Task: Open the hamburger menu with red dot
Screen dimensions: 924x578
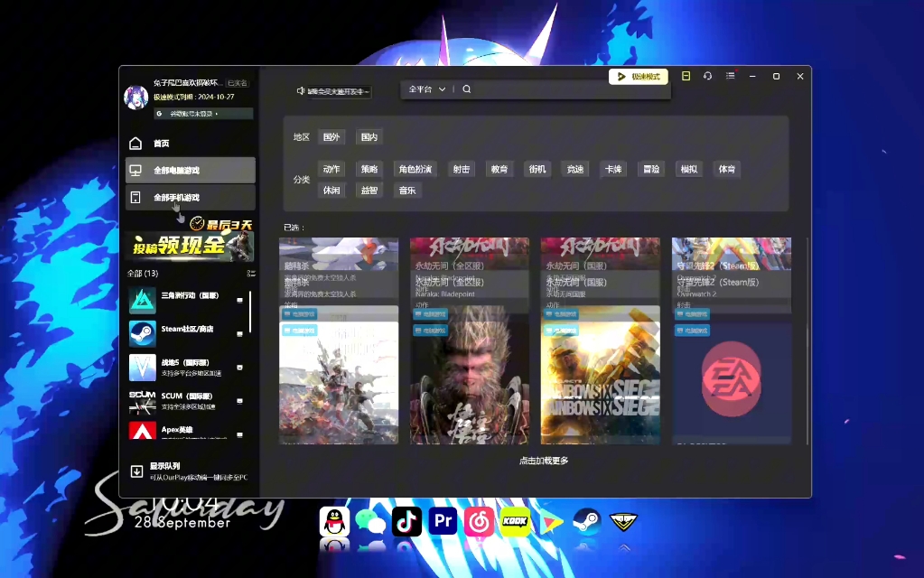Action: [x=731, y=76]
